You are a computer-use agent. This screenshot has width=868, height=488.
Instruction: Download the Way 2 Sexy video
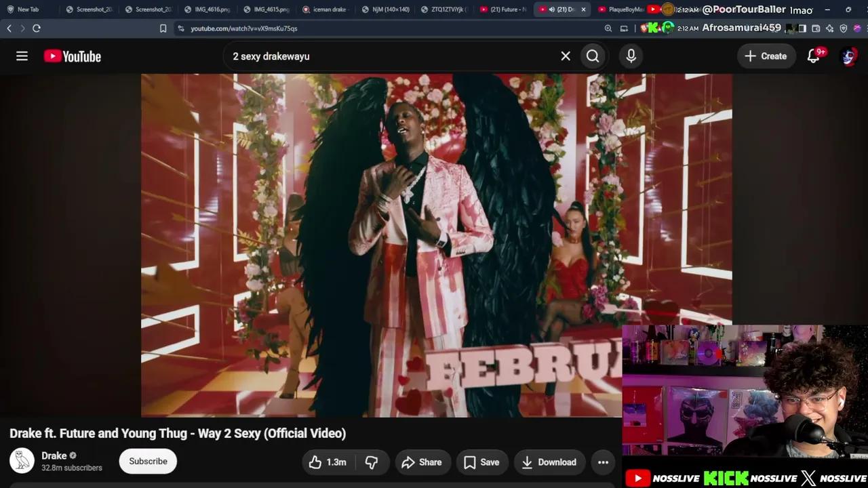point(549,462)
